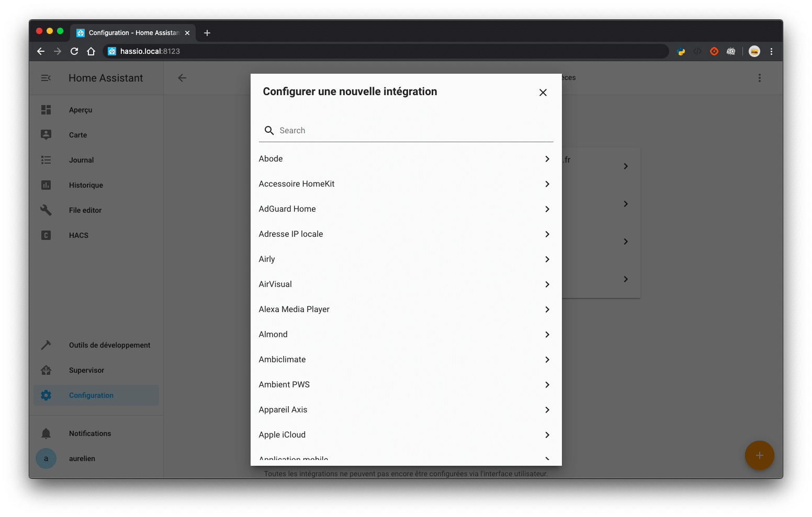
Task: Open the page overflow menu in header
Action: click(x=760, y=78)
